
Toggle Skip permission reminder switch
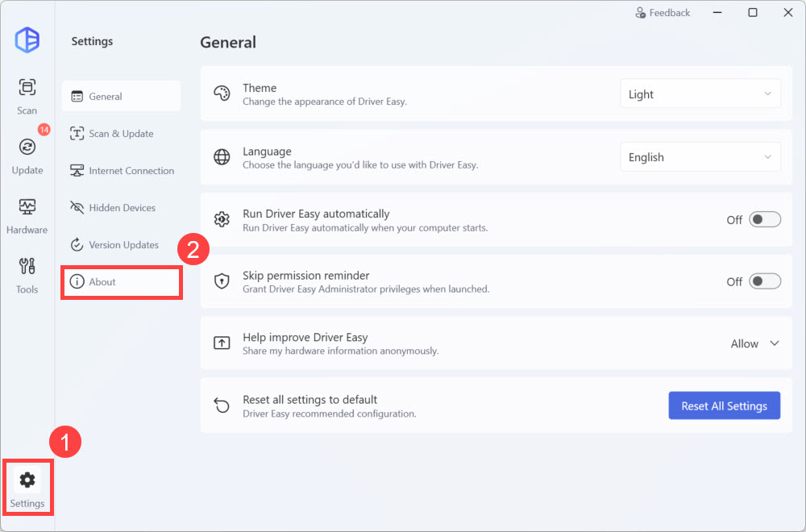[x=765, y=281]
